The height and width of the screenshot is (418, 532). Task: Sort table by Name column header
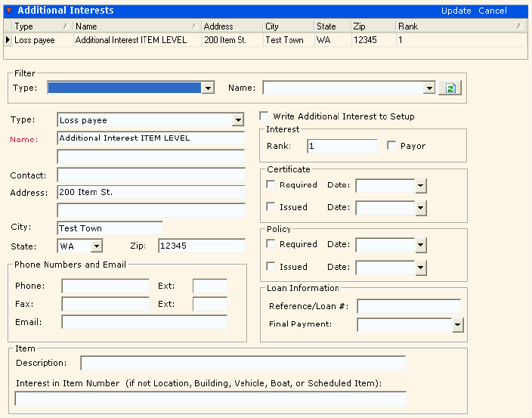tap(136, 26)
